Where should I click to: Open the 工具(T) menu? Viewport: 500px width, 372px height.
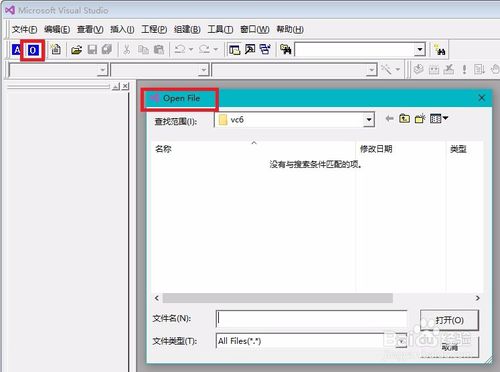tap(220, 30)
